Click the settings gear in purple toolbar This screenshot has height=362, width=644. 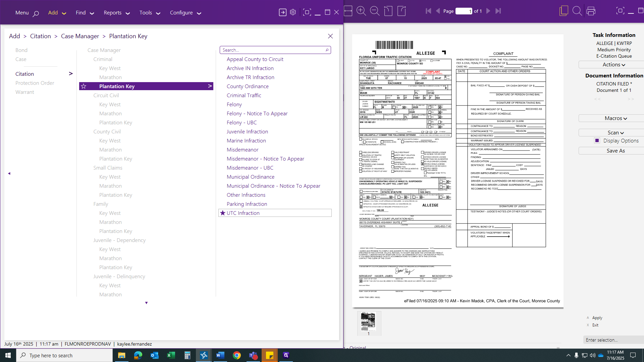coord(293,12)
